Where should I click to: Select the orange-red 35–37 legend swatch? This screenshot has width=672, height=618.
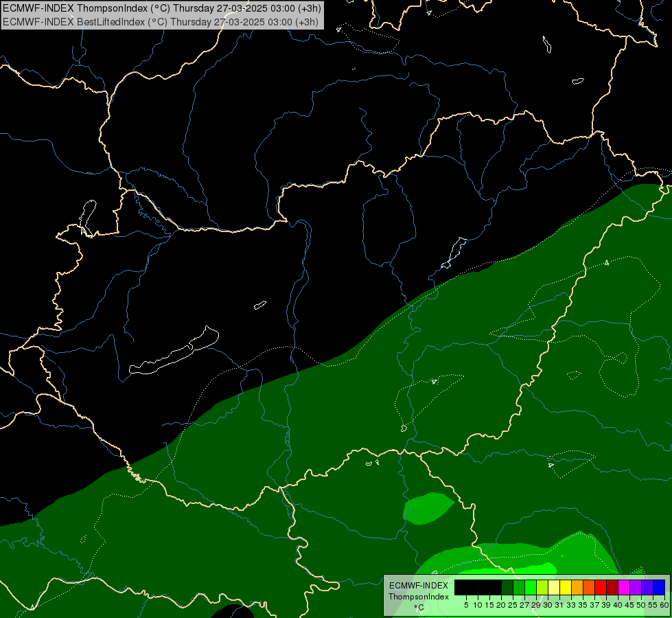[589, 587]
